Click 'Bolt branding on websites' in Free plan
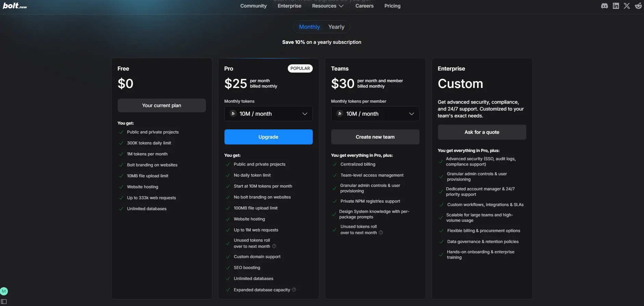The image size is (644, 306). [152, 165]
